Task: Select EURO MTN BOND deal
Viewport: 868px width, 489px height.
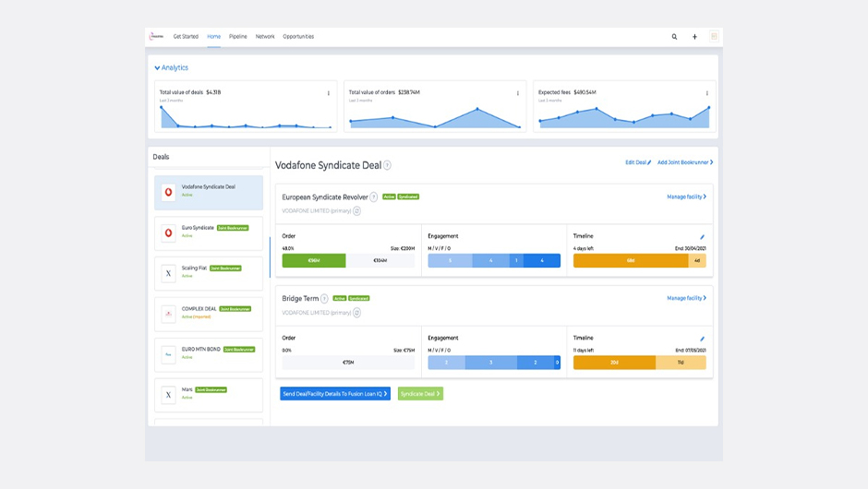Action: coord(209,354)
